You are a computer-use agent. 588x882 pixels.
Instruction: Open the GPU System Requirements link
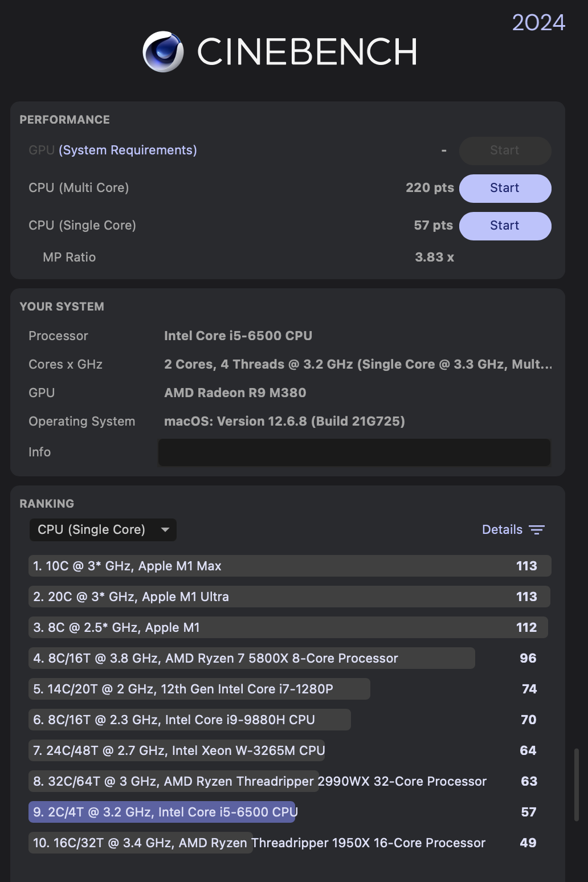click(128, 150)
